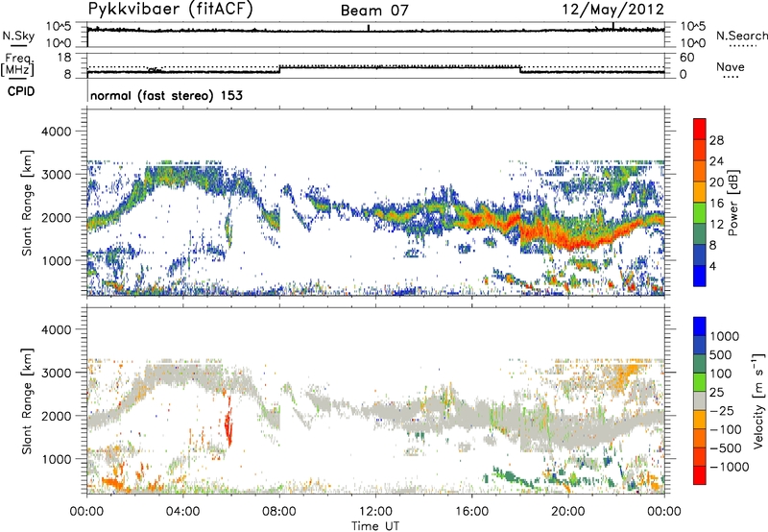Click the "12:00" time tick label
This screenshot has width=768, height=532.
coord(375,512)
